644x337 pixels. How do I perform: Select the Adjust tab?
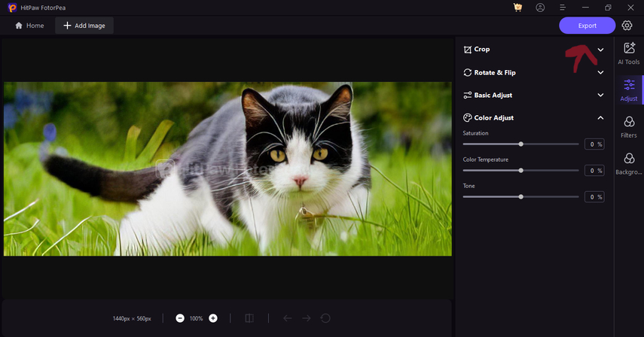coord(629,90)
